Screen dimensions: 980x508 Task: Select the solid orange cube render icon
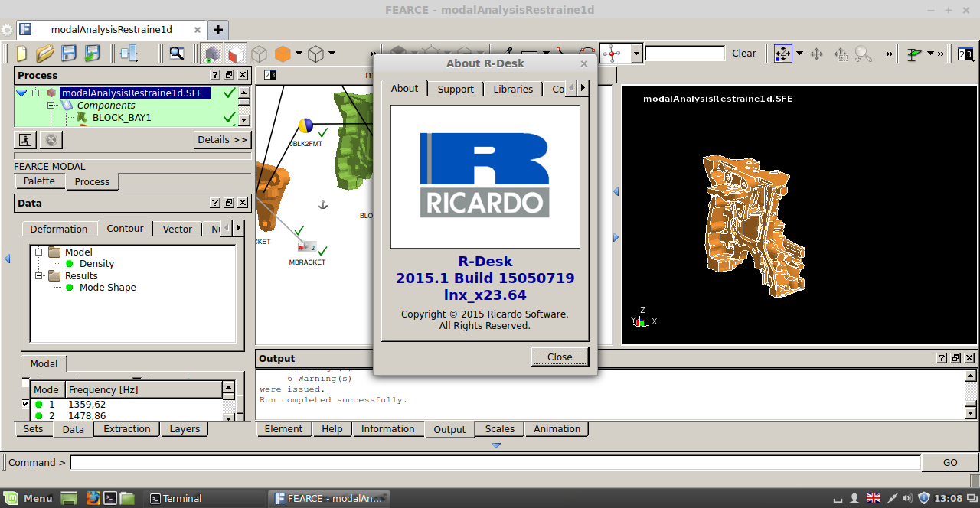283,54
